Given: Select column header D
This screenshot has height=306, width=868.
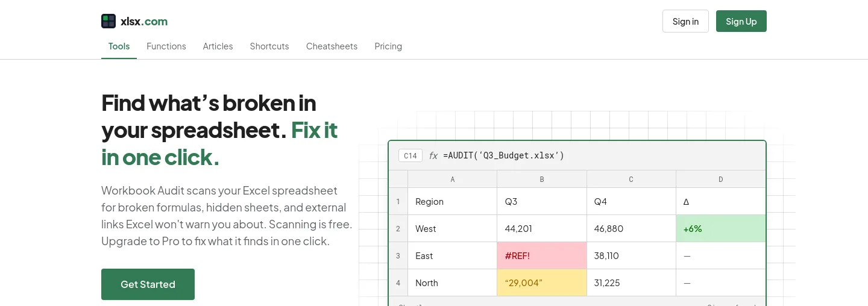Looking at the screenshot, I should (721, 179).
